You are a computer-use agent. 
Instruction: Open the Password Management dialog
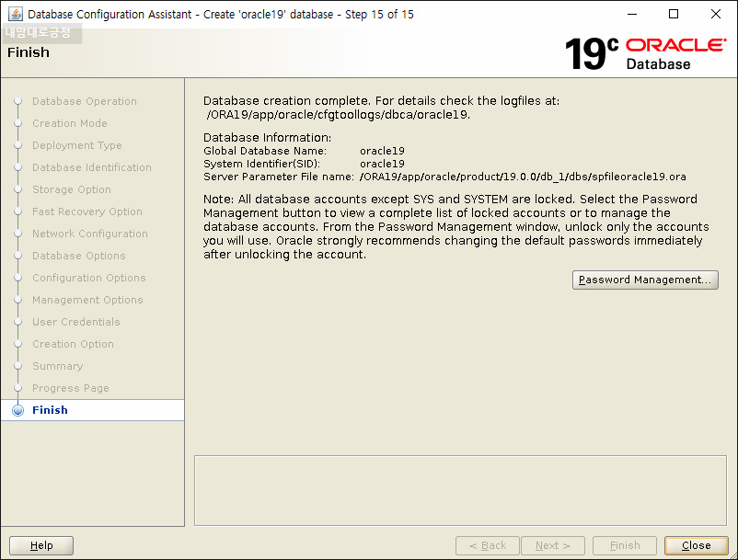(x=645, y=280)
